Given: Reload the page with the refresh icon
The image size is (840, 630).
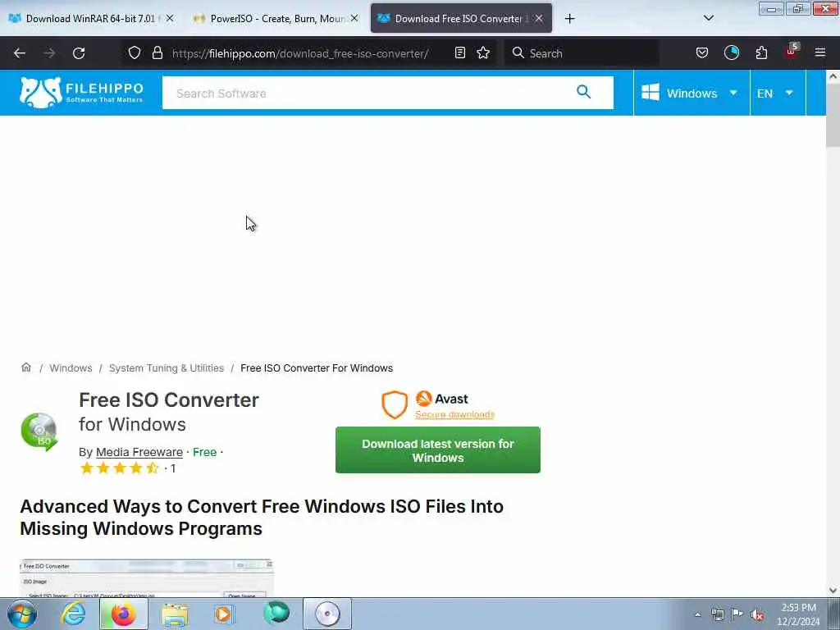Looking at the screenshot, I should (79, 53).
